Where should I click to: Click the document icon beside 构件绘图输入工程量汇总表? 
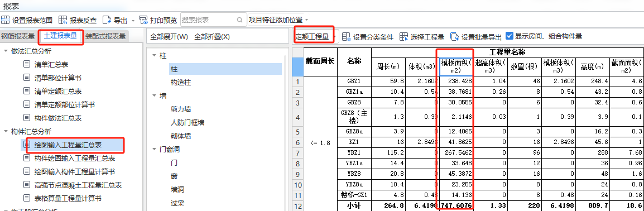click(27, 158)
